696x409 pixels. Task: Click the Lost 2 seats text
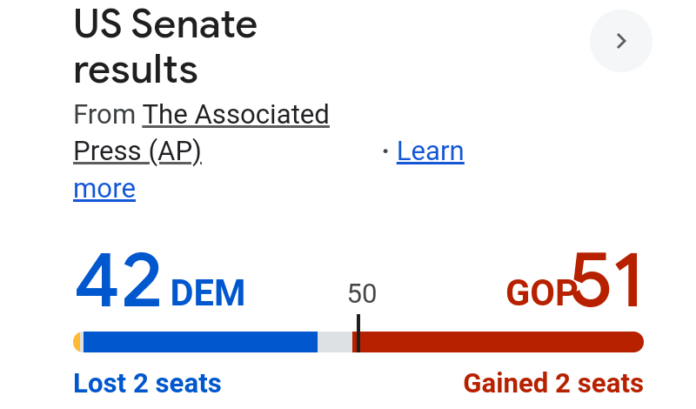click(x=147, y=383)
